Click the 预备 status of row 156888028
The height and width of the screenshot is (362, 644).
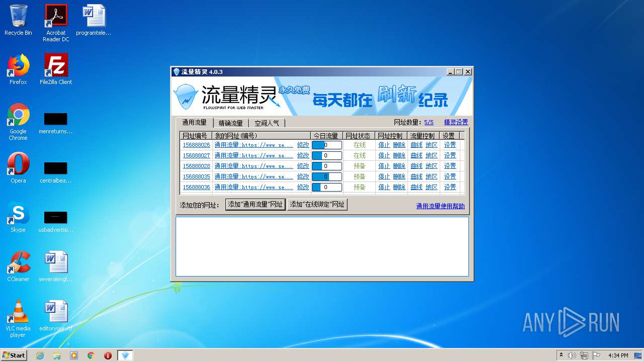point(360,166)
